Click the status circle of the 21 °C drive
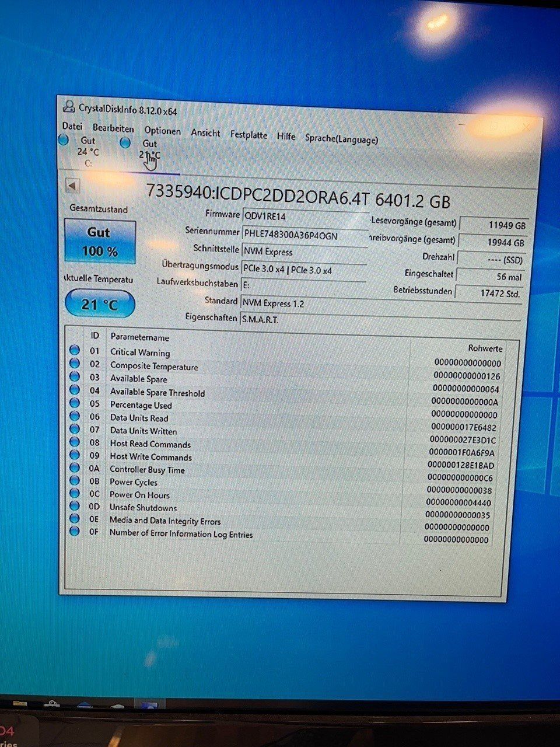560x747 pixels. click(125, 142)
